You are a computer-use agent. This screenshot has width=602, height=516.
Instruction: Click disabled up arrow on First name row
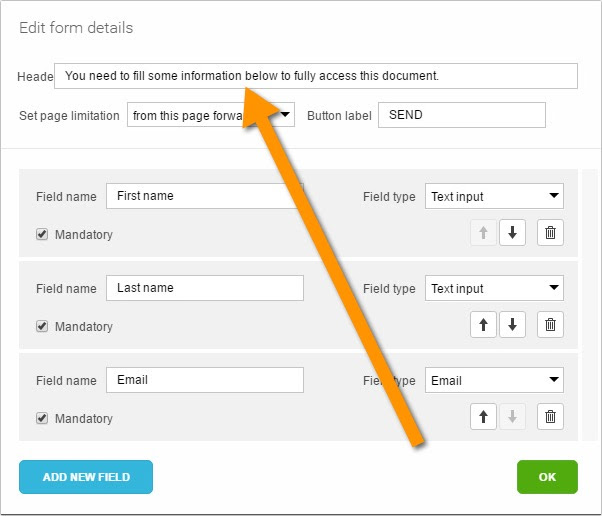click(x=483, y=232)
